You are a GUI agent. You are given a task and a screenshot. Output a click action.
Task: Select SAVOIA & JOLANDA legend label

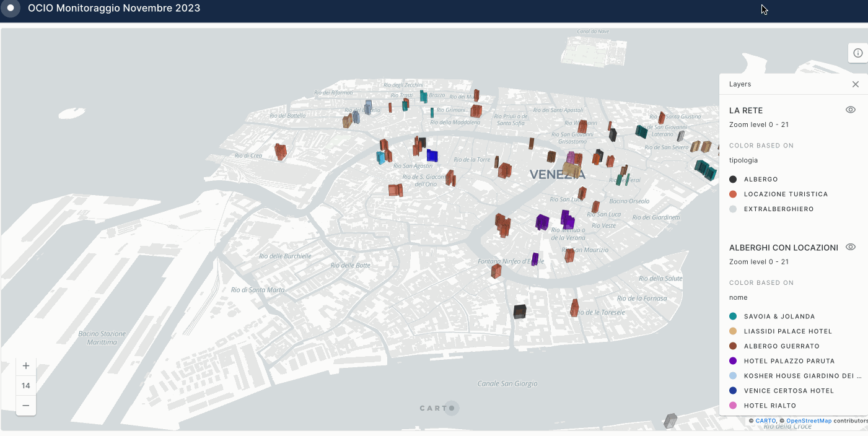pos(779,316)
